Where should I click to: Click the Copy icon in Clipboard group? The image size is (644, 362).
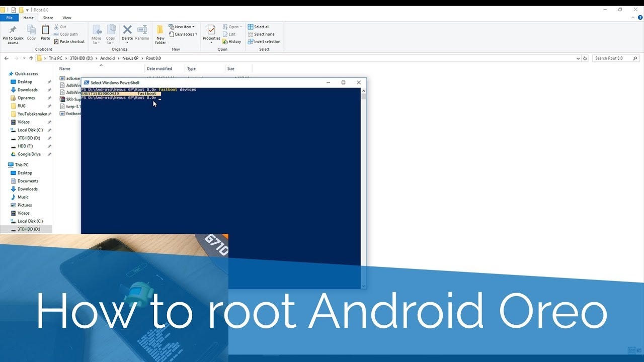coord(31,30)
